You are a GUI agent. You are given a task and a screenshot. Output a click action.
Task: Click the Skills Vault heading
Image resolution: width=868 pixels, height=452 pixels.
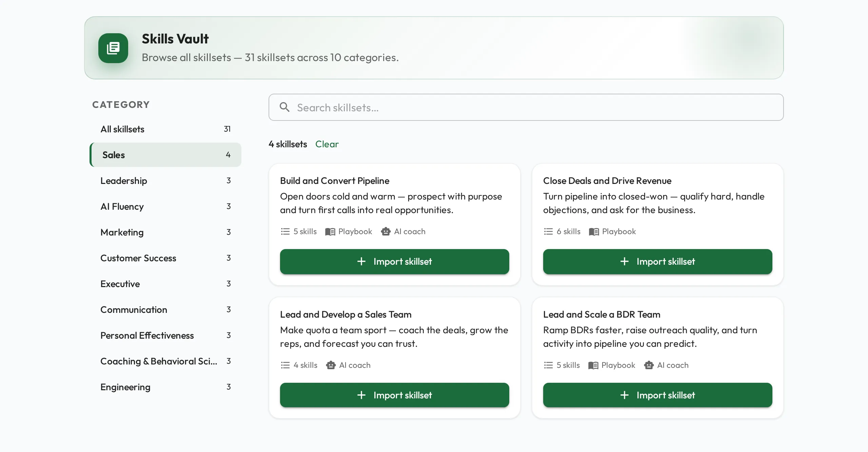(175, 39)
